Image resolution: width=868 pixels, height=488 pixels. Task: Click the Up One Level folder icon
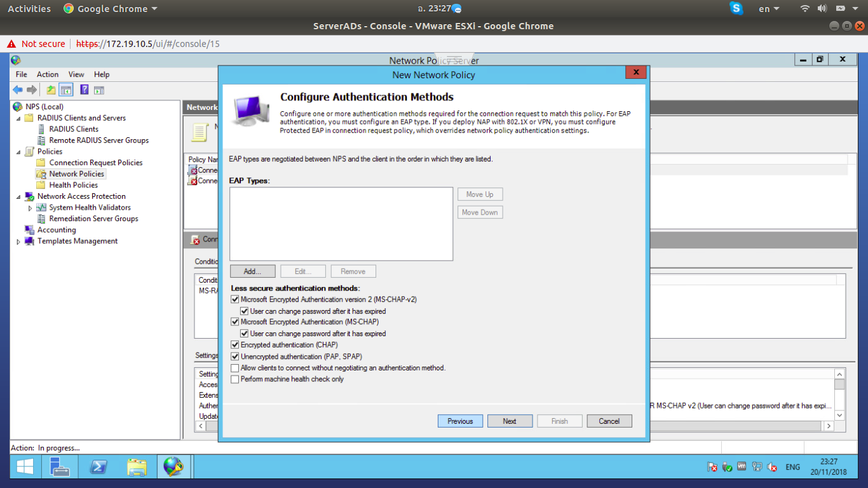click(x=51, y=90)
